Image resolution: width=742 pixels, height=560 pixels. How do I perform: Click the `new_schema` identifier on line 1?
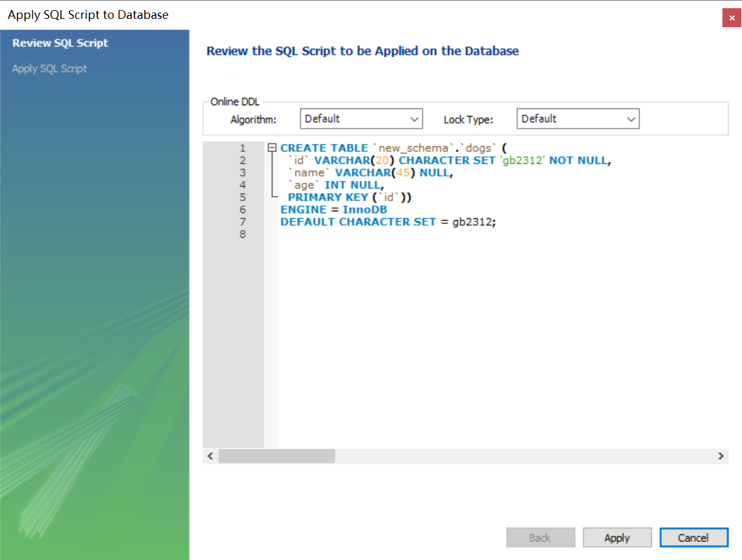[x=413, y=148]
